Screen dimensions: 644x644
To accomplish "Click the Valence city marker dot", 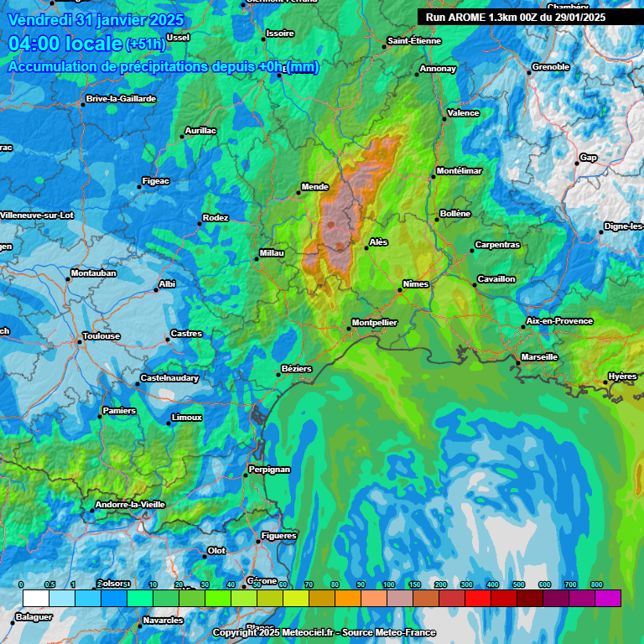I will (x=444, y=118).
